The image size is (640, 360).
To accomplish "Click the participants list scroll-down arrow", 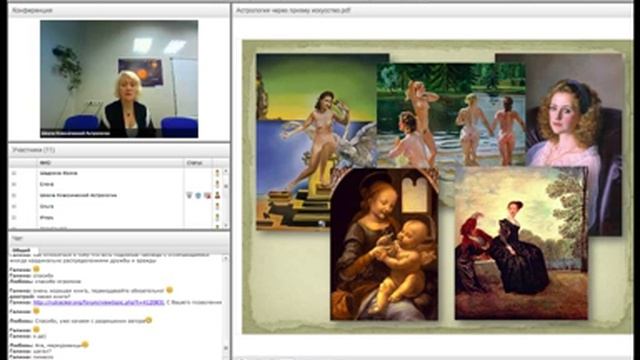I will (x=226, y=225).
